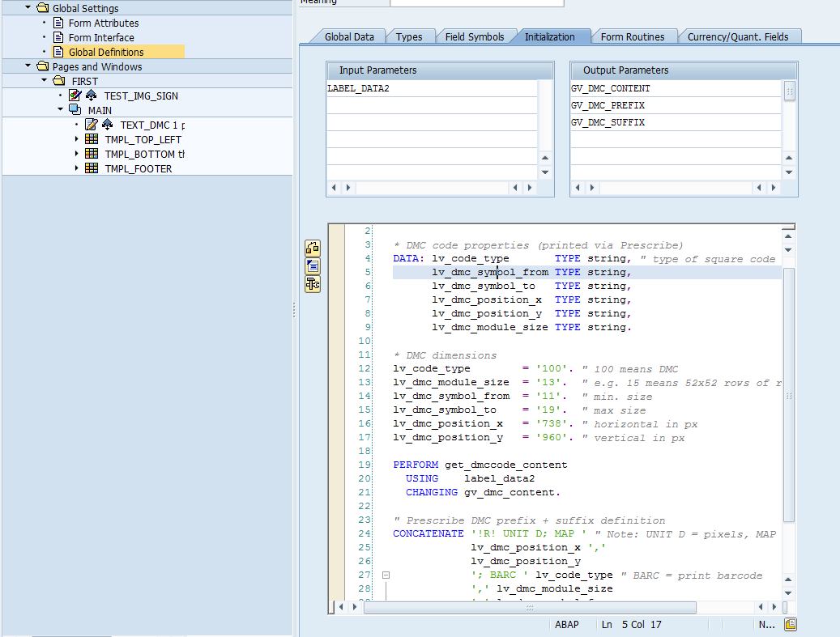Open the Currency/Quant. Fields tab
This screenshot has height=637, width=840.
tap(737, 36)
